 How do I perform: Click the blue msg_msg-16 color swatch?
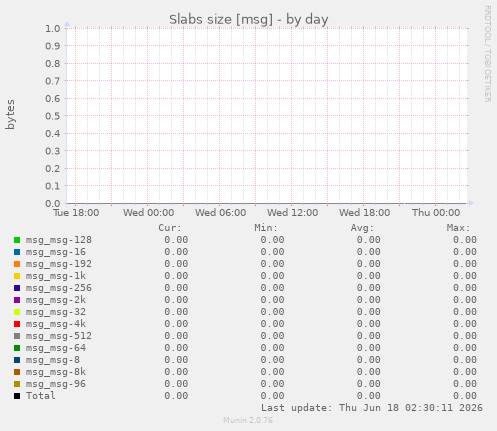click(17, 252)
